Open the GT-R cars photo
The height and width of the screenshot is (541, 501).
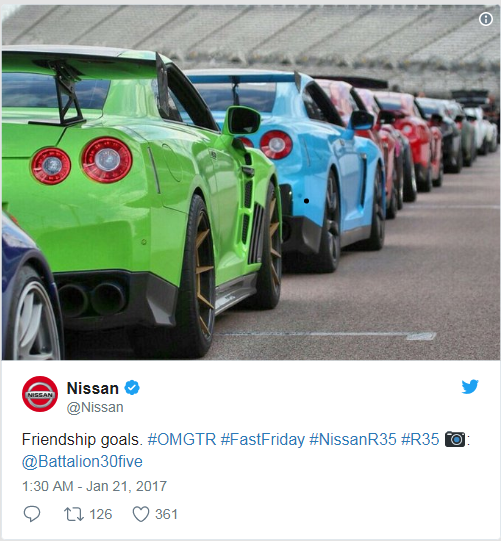[250, 182]
